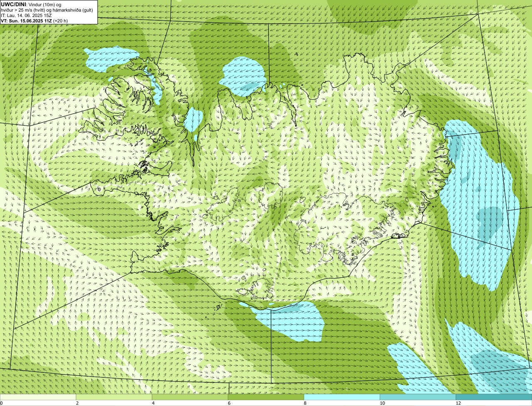Click the legend tick label "12"
Image resolution: width=532 pixels, height=406 pixels.
458,403
